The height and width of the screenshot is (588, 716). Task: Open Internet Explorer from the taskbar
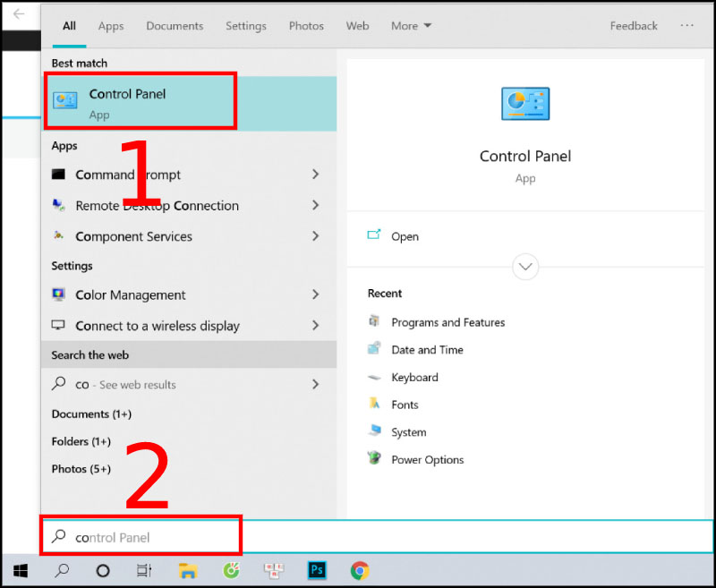[230, 570]
